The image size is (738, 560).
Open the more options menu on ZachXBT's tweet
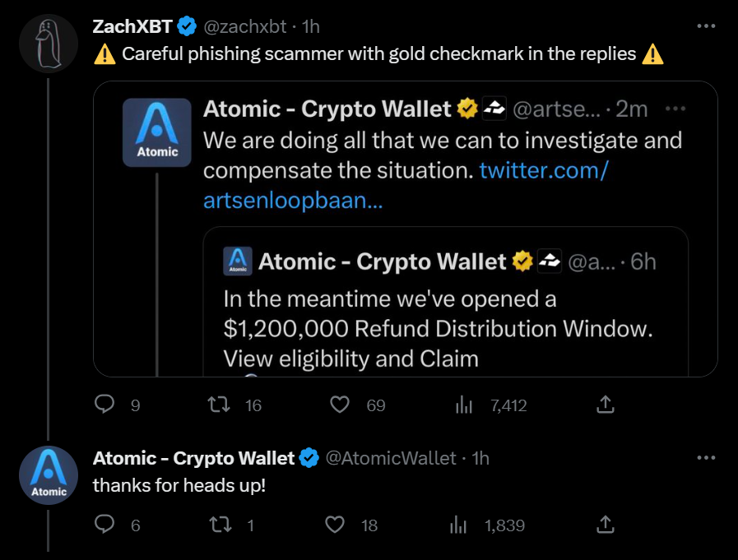(x=706, y=25)
